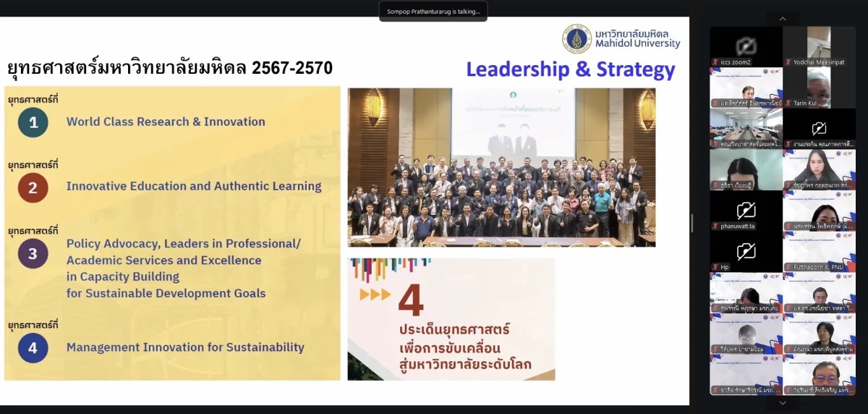Viewport: 868px width, 414px height.
Task: Click 'Policy Advocacy, Leaders in Professional/' line
Action: [x=183, y=243]
